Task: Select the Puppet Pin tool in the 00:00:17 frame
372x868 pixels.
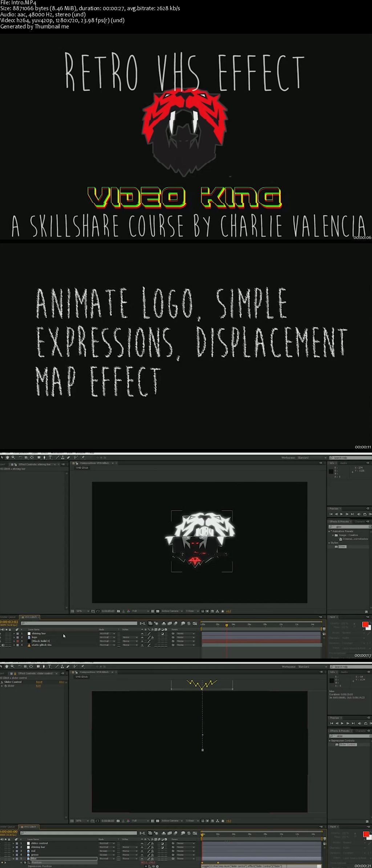Action: pos(83,457)
